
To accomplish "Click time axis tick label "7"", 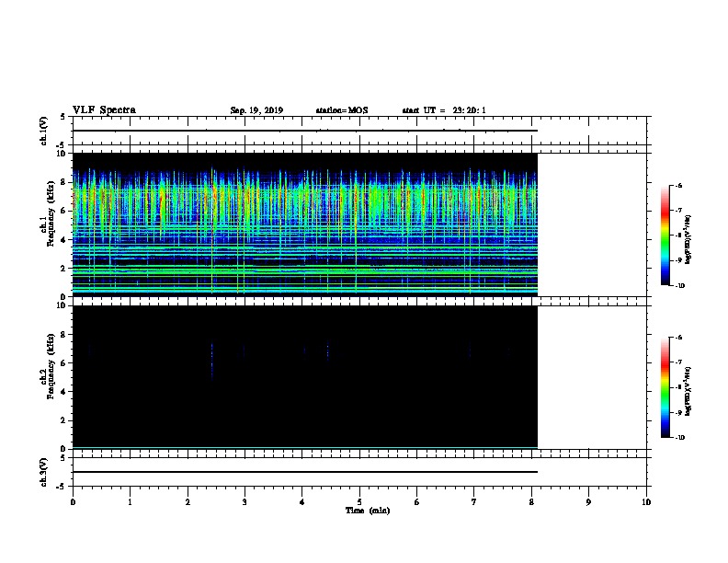I will [474, 502].
